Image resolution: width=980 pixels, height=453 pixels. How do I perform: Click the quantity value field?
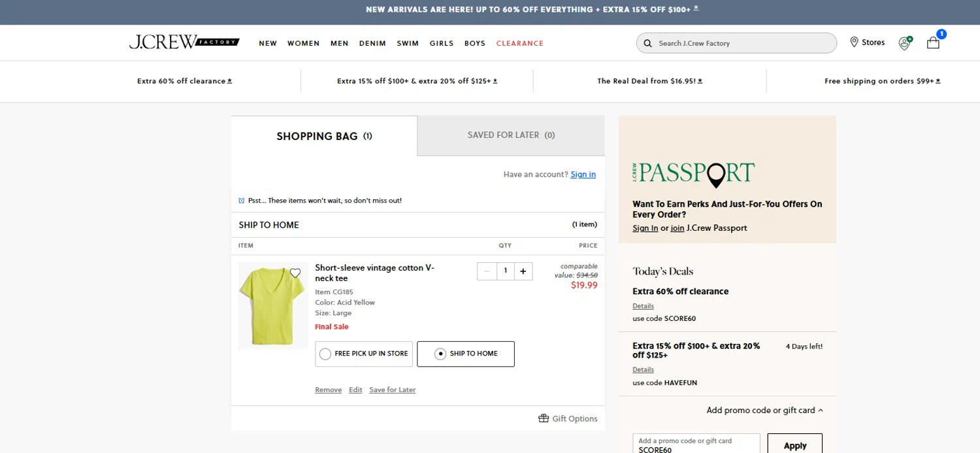[505, 271]
